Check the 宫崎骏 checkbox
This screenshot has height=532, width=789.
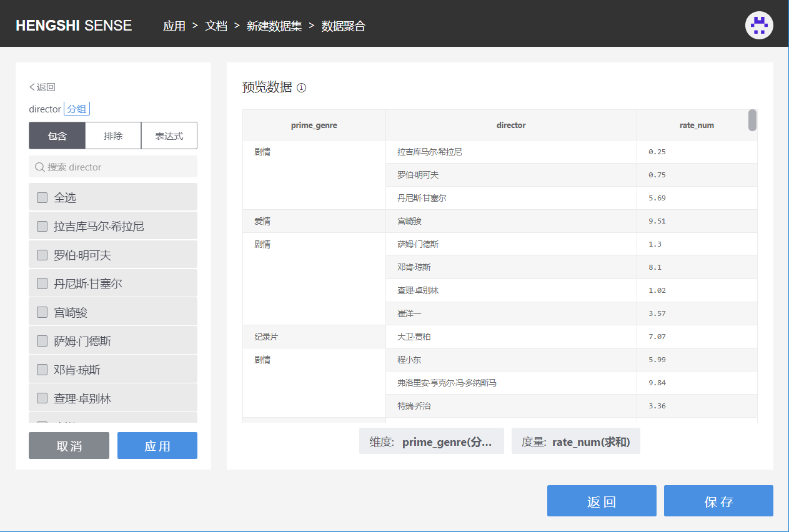coord(42,312)
